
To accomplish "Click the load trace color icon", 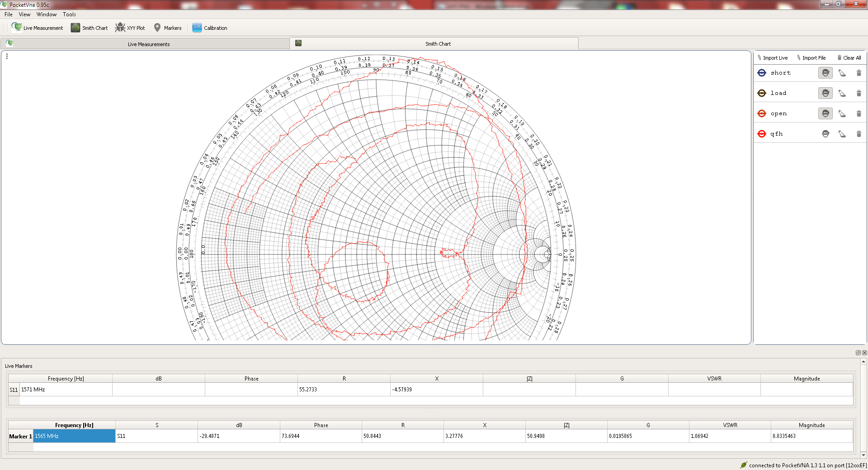I will (x=762, y=93).
